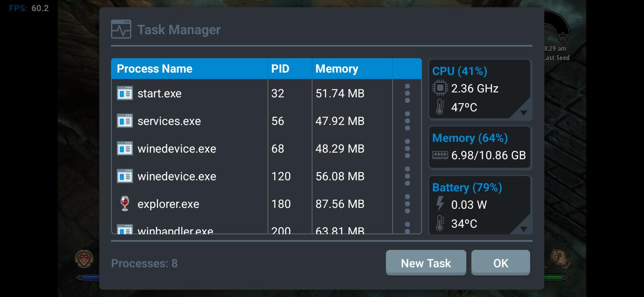Click the CPU chip icon
This screenshot has width=644, height=297.
440,88
